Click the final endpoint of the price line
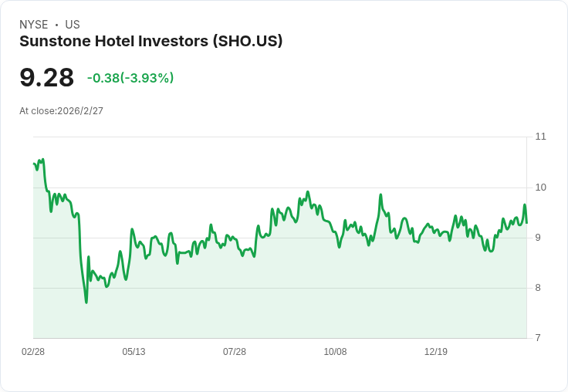The width and height of the screenshot is (568, 392). [526, 223]
